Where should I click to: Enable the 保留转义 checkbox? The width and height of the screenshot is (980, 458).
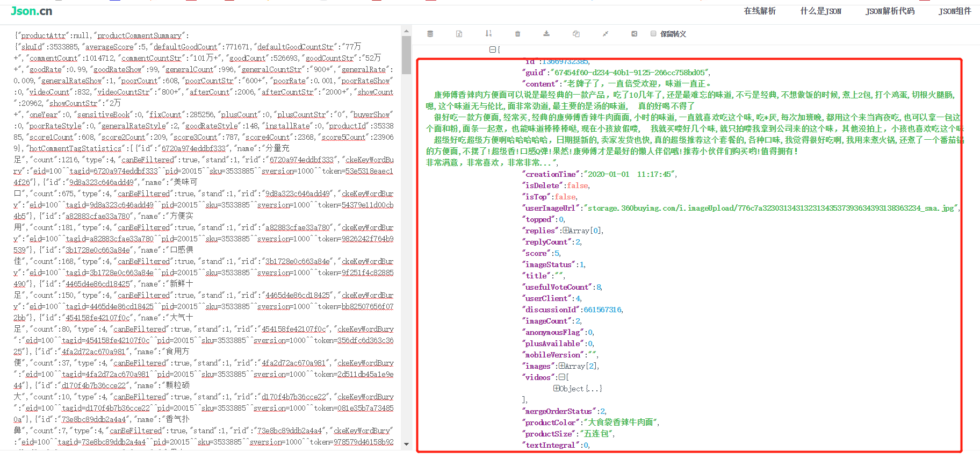pos(653,33)
